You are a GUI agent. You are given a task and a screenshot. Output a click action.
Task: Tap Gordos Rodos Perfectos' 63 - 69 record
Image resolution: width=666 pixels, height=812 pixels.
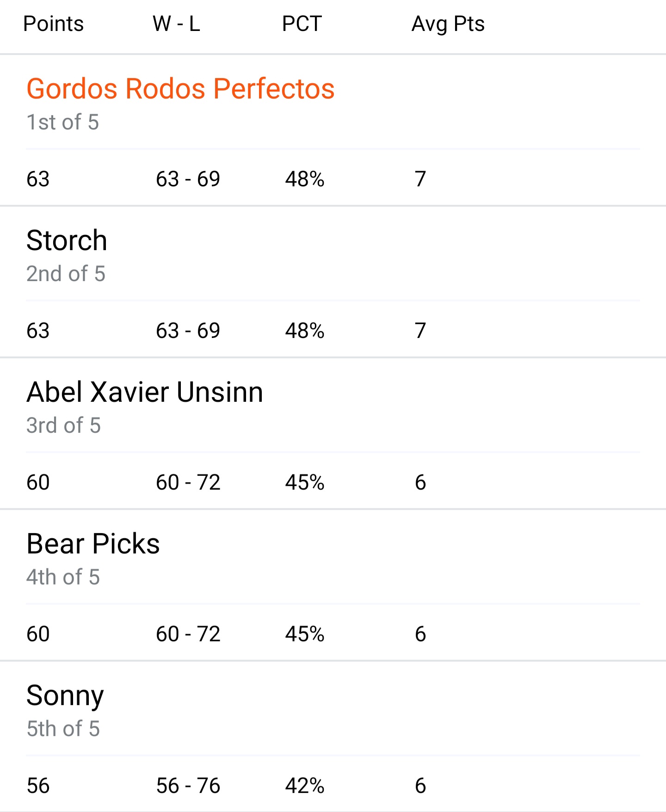188,179
